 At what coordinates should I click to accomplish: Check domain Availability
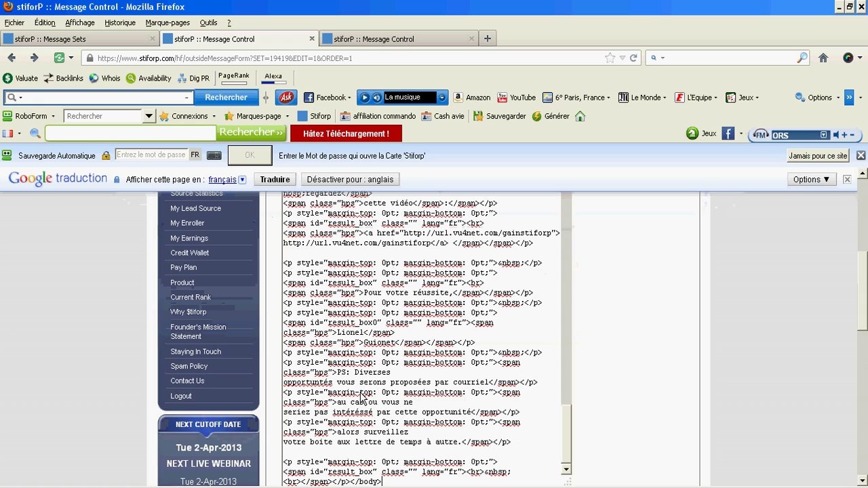coord(149,79)
